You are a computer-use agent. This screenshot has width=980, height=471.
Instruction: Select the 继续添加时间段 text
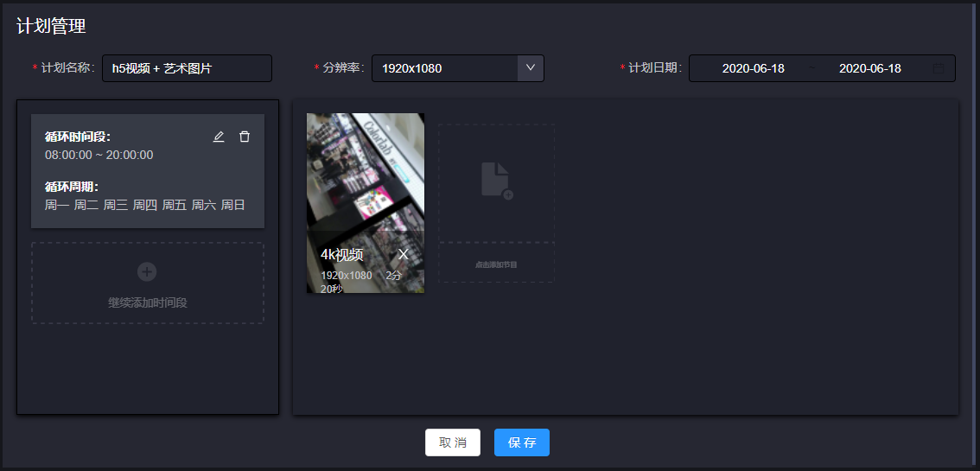[x=148, y=303]
